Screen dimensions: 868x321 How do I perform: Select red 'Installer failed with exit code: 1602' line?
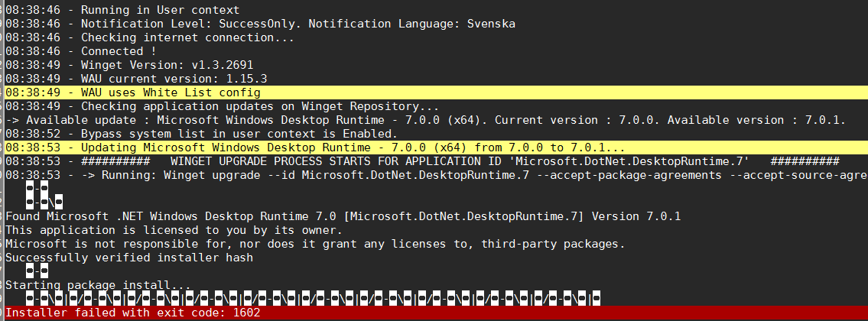tap(437, 313)
